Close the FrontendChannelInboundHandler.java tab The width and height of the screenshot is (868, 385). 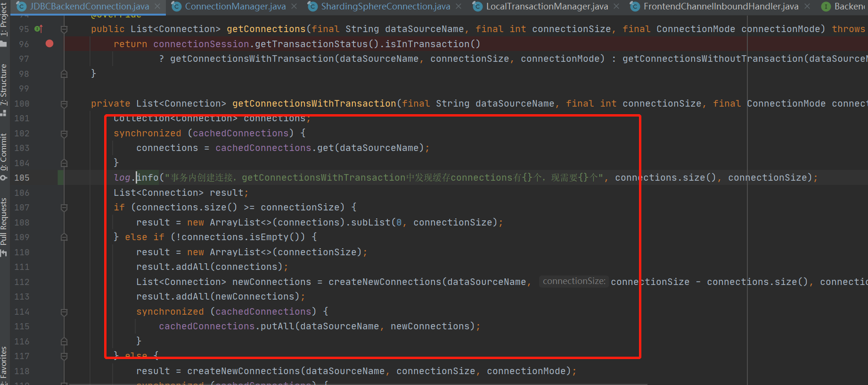tap(807, 7)
